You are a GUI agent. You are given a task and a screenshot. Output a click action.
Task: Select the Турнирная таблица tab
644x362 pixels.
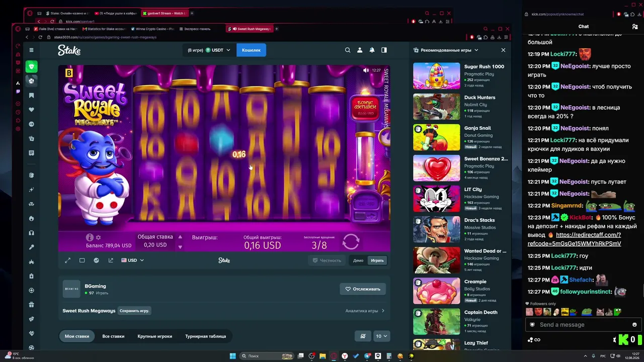click(205, 336)
